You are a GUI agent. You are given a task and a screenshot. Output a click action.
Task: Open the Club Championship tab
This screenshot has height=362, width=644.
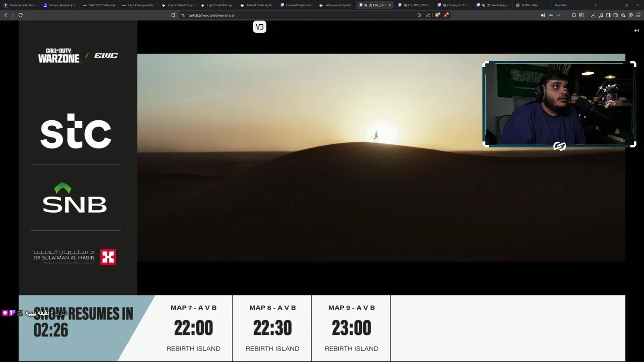tap(138, 5)
